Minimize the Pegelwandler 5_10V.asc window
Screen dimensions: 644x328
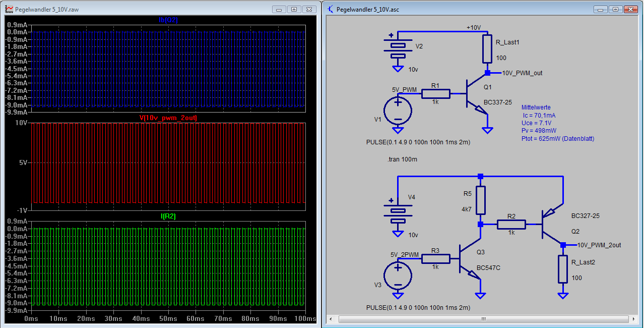tap(601, 9)
